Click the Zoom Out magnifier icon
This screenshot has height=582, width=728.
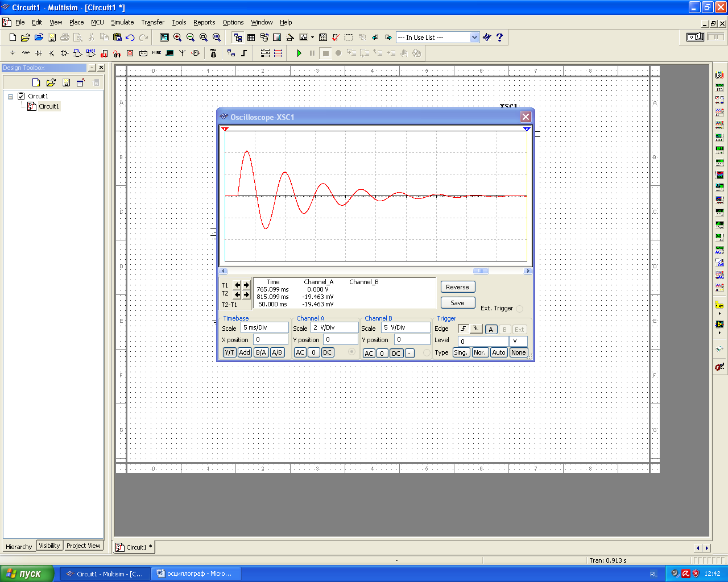click(x=191, y=38)
